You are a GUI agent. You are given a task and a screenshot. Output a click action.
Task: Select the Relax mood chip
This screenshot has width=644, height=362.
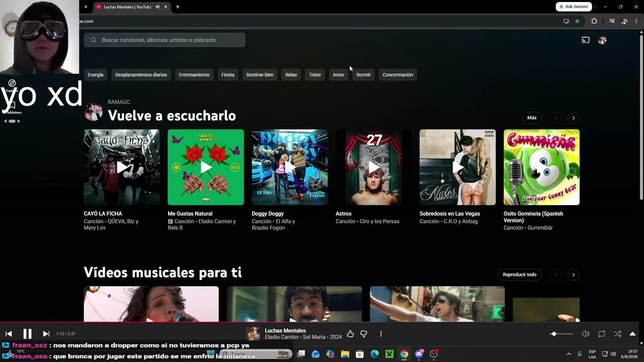(291, 75)
